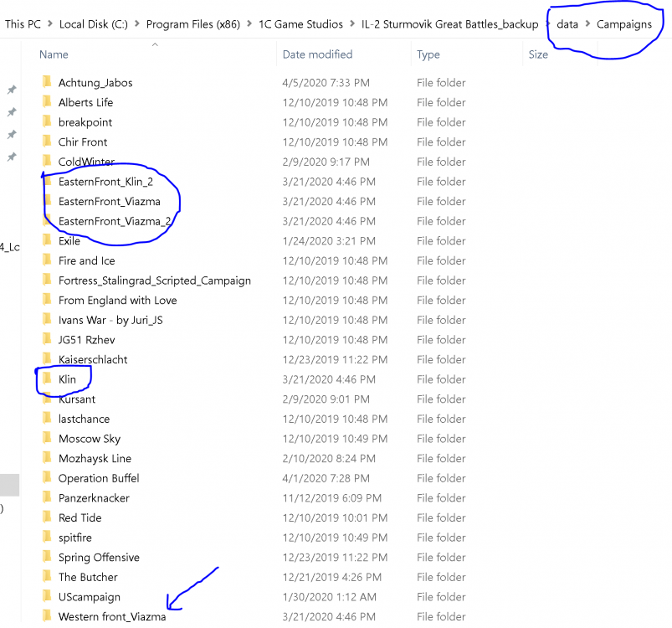Click the UScampaign folder icon
This screenshot has width=672, height=628.
pos(47,596)
